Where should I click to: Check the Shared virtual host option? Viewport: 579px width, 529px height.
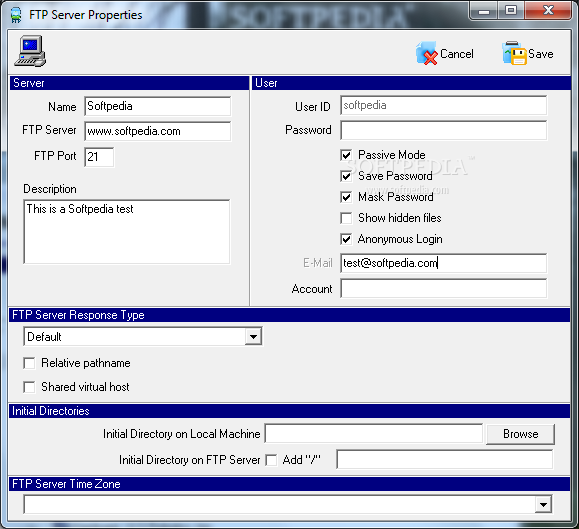29,387
